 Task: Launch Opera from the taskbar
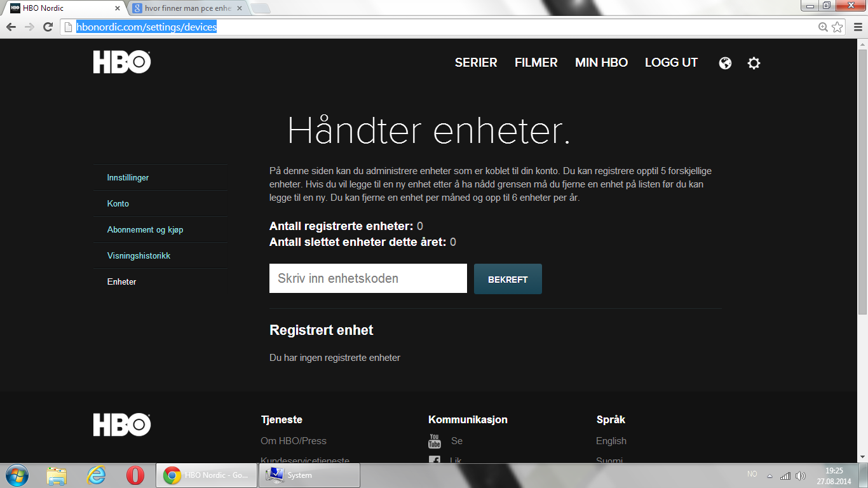[135, 475]
